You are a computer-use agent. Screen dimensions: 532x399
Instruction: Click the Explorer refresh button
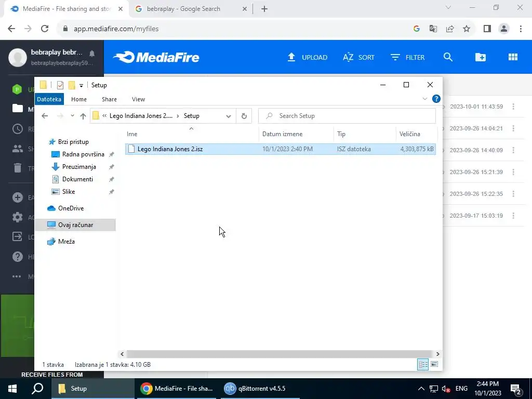click(x=244, y=116)
